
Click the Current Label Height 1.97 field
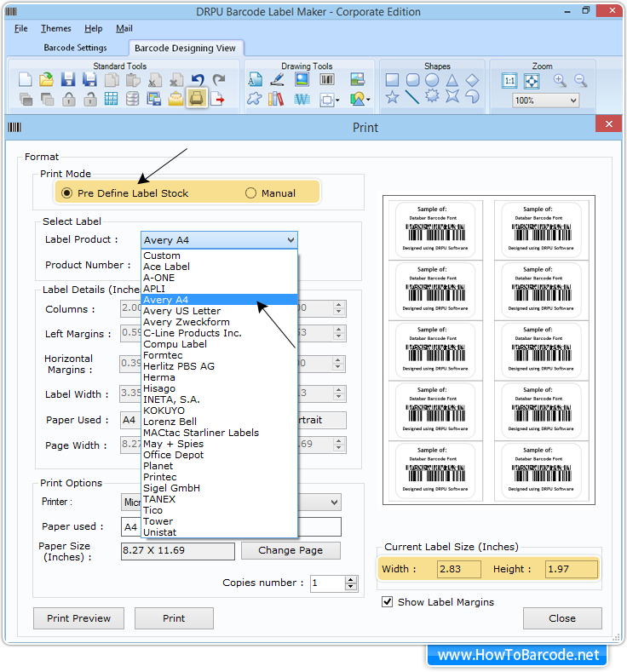coord(572,569)
